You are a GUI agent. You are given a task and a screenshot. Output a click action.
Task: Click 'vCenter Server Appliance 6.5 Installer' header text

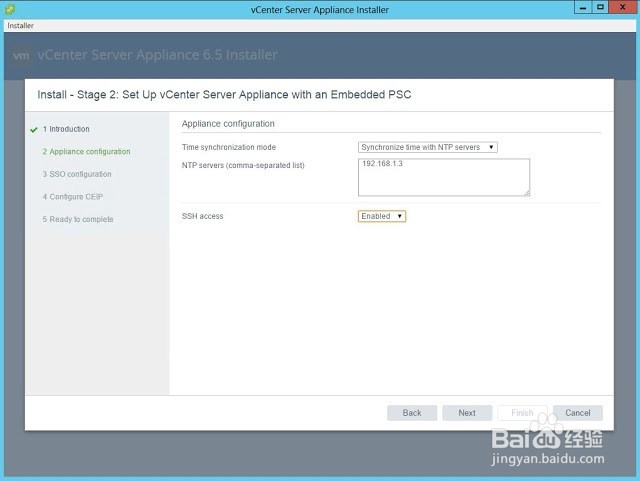tap(158, 55)
